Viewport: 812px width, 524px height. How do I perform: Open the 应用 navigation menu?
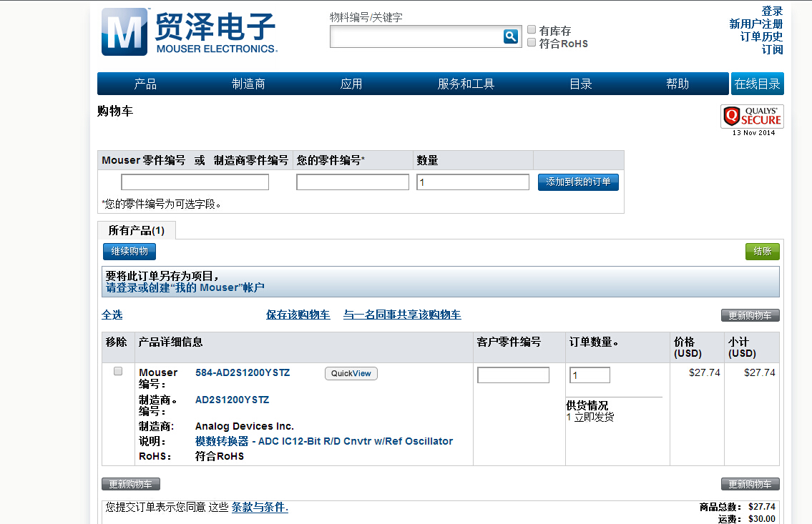351,84
